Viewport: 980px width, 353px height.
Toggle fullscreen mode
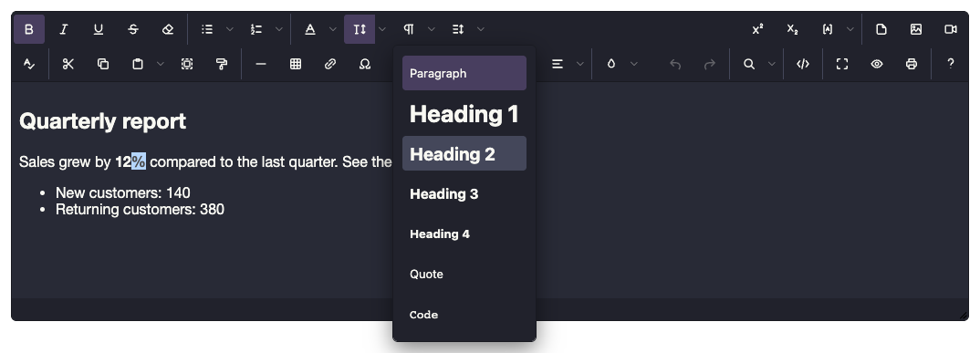tap(842, 64)
